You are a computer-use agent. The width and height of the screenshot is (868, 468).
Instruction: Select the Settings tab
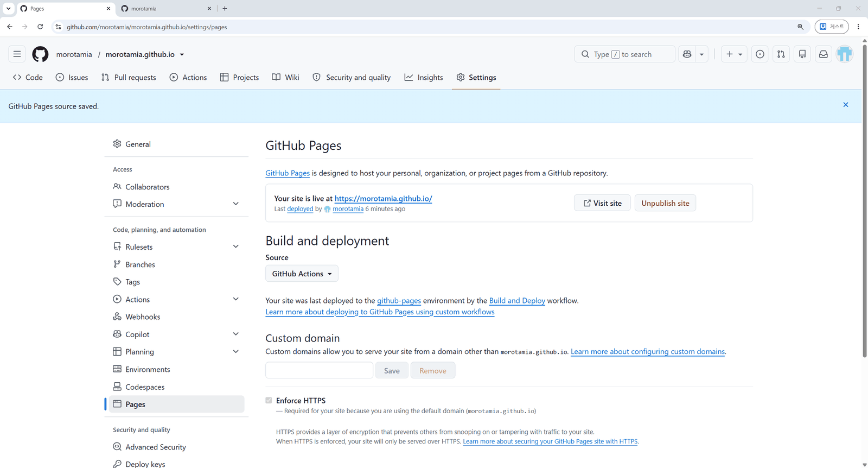[476, 78]
